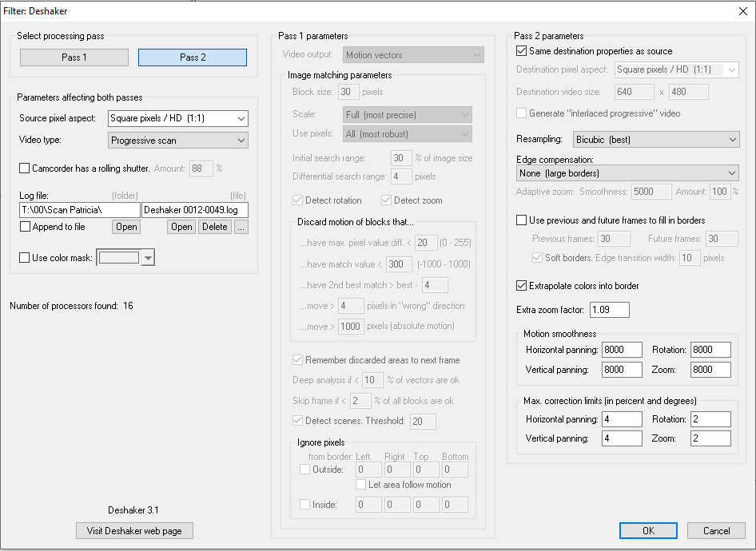
Task: Open the color mask dropdown arrow
Action: tap(148, 258)
